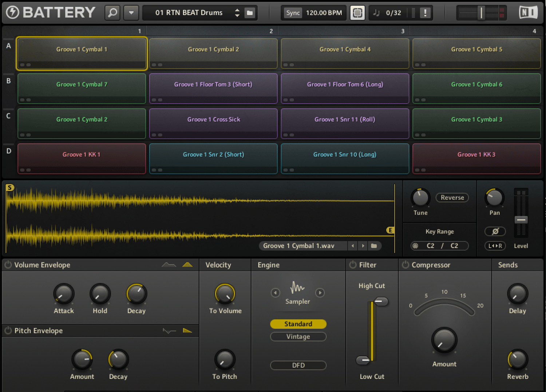This screenshot has height=392, width=546.
Task: Select the Groove 1 Cymbal 4 pad
Action: pyautogui.click(x=345, y=53)
